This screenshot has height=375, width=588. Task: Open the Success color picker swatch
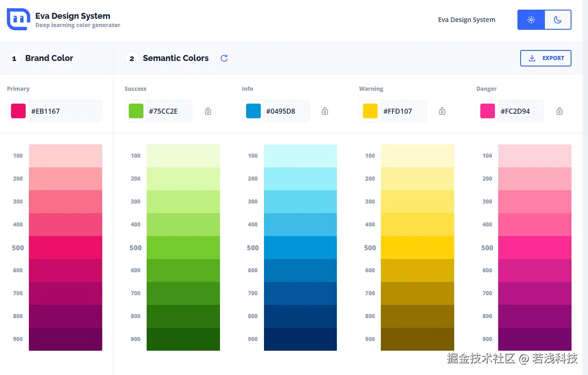136,111
